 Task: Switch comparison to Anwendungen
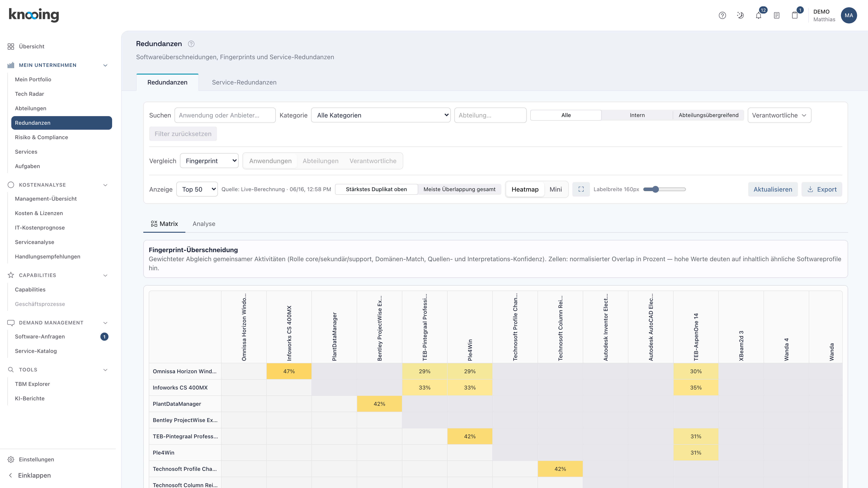[x=270, y=161]
